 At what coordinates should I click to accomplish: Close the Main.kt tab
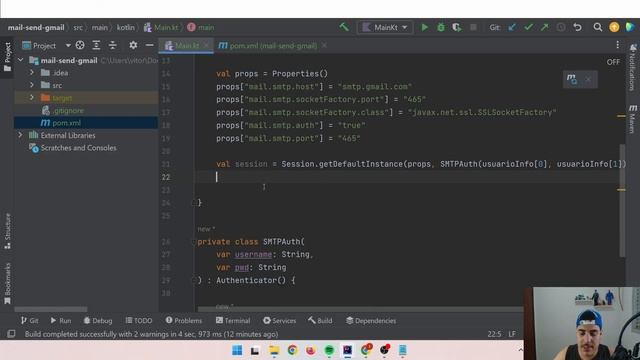(x=207, y=45)
